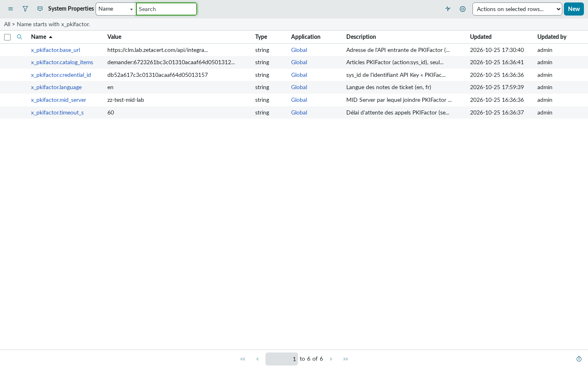
Task: Focus the Search input field
Action: [x=167, y=9]
